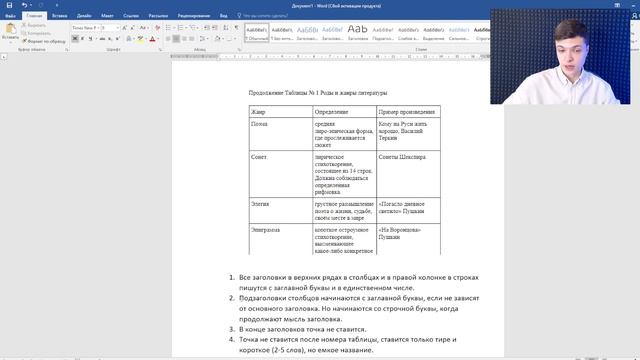640x360 pixels.
Task: Switch to the Макет tab
Action: [x=107, y=16]
